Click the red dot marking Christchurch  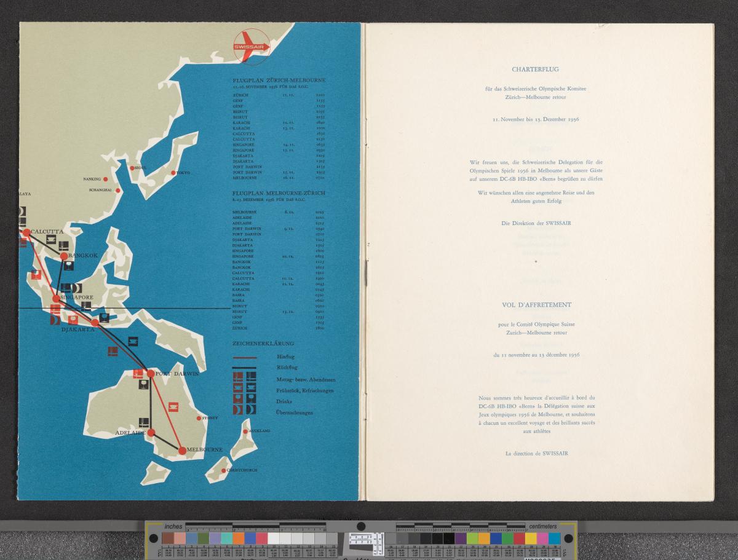point(223,470)
